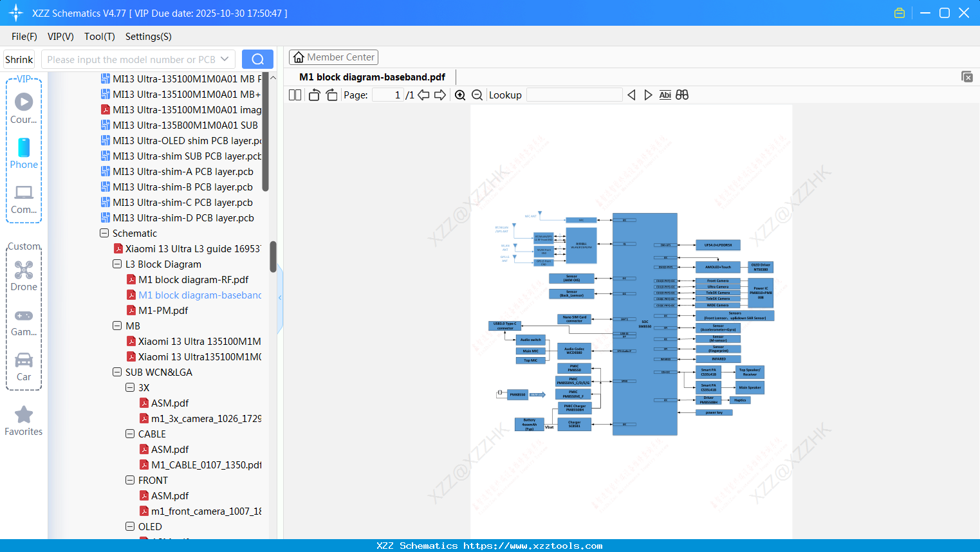This screenshot has width=980, height=552.
Task: Switch to the M1 block diagram-baseband.pdf tab
Action: tap(372, 77)
